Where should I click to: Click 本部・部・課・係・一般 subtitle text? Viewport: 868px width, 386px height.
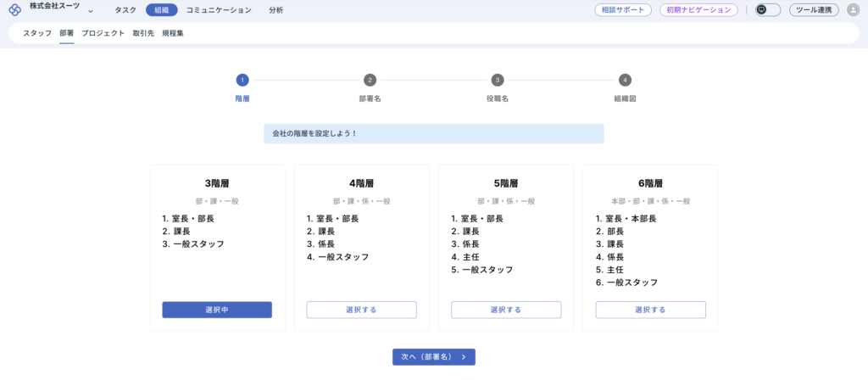650,202
